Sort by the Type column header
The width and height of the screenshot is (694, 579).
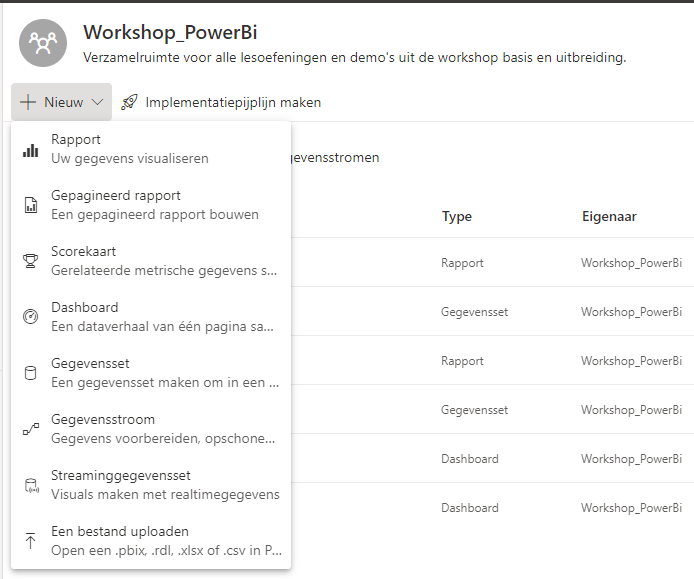457,216
